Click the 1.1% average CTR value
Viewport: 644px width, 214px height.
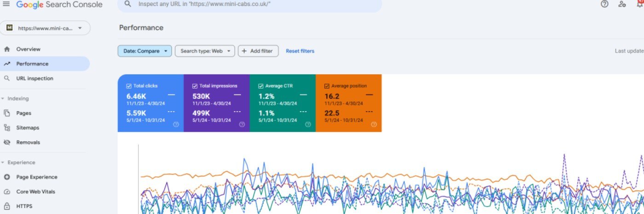[266, 113]
